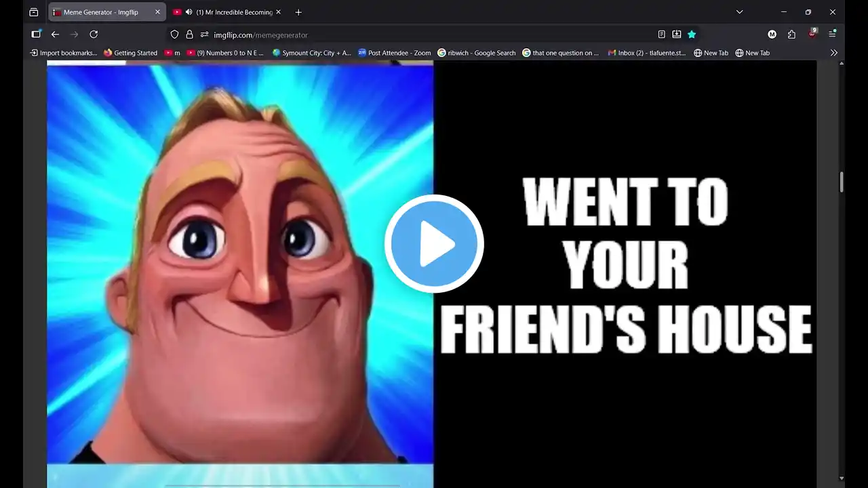View site security padlock info
The image size is (868, 488).
pos(189,35)
